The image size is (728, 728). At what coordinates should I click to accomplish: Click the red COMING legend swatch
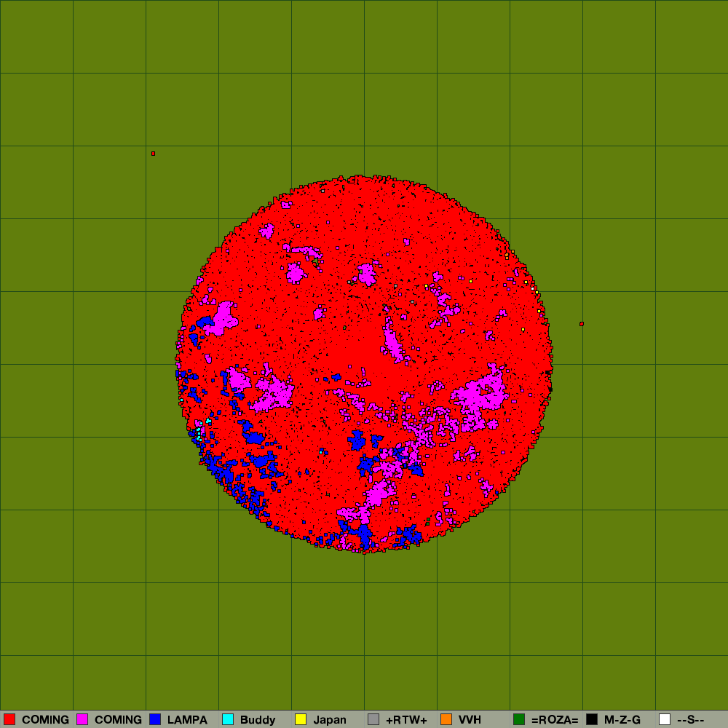9,719
